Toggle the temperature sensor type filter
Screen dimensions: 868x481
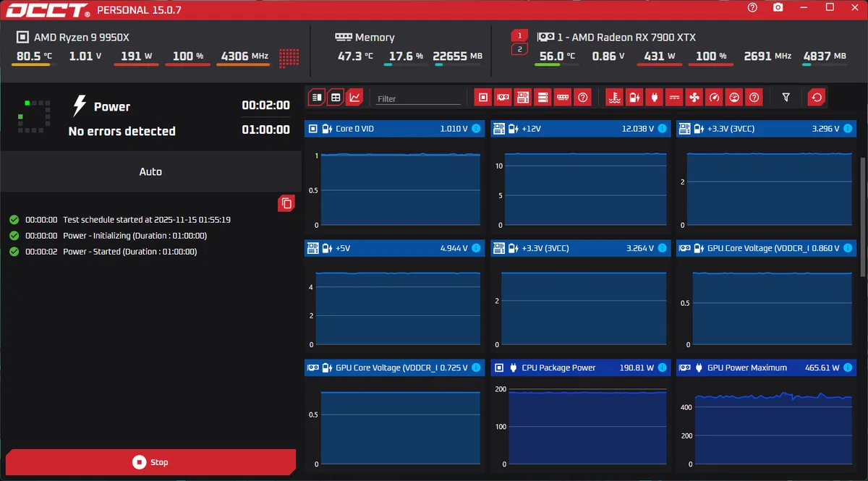pyautogui.click(x=614, y=97)
